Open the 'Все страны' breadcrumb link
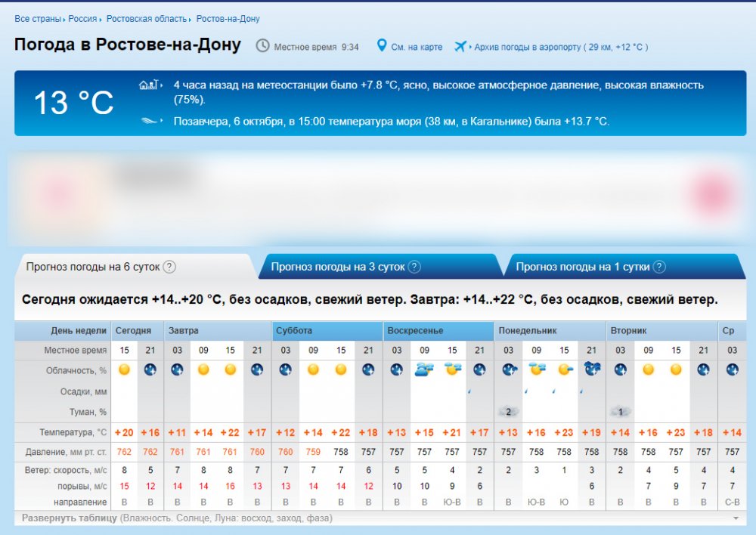 [38, 19]
